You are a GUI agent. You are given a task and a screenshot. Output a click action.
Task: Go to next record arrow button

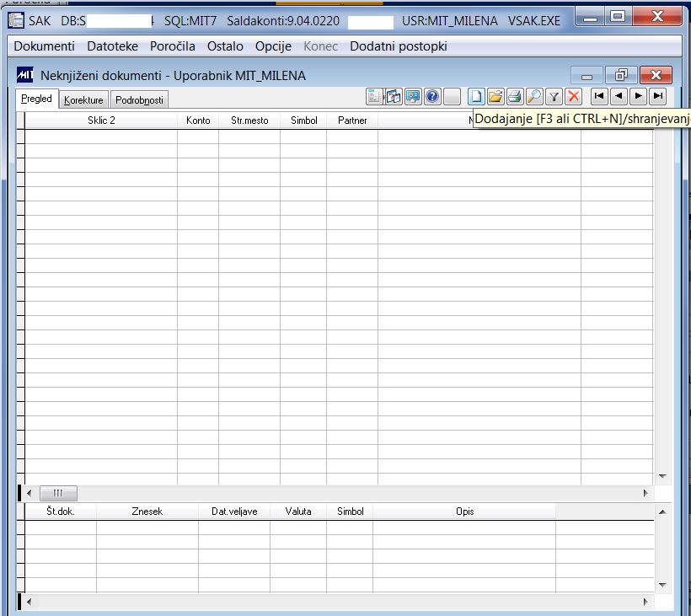pyautogui.click(x=638, y=97)
